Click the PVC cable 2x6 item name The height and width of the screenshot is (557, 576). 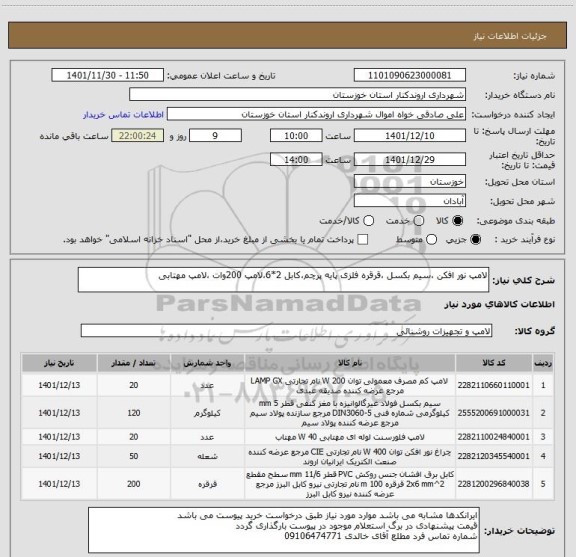pyautogui.click(x=349, y=484)
